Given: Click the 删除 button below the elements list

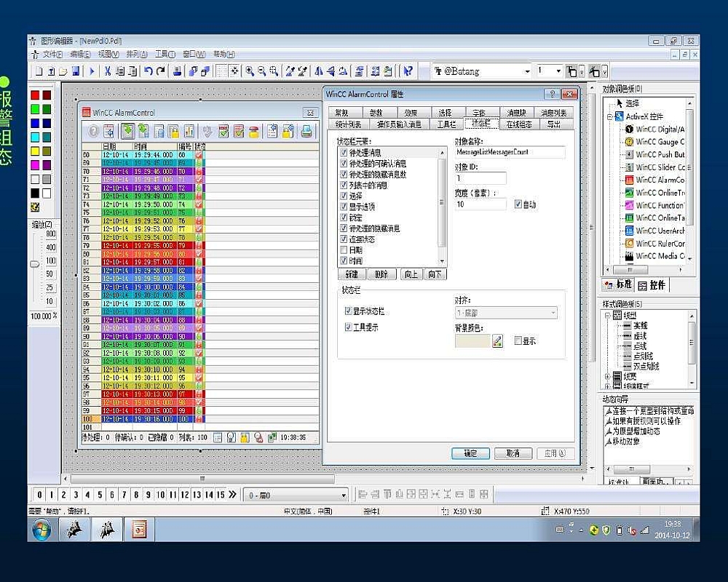Looking at the screenshot, I should 382,274.
